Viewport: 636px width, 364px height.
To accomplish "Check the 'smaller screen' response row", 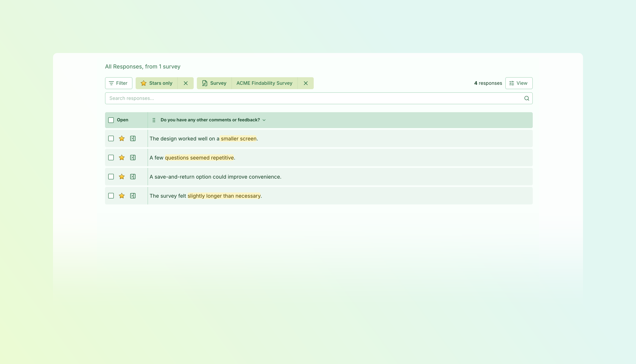I will click(x=111, y=139).
